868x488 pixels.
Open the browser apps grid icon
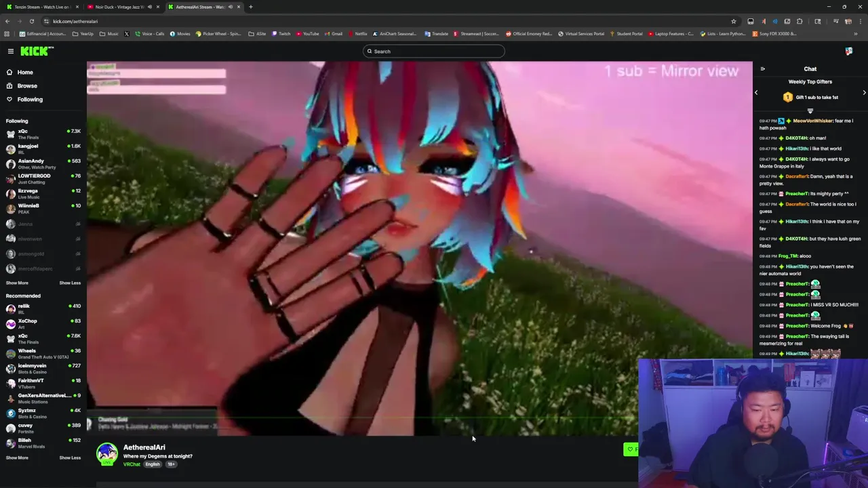click(7, 34)
